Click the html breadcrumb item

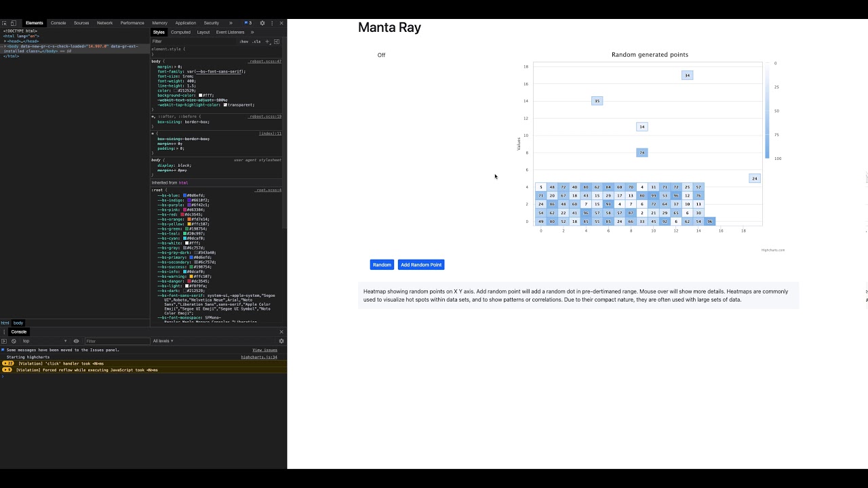pyautogui.click(x=5, y=323)
